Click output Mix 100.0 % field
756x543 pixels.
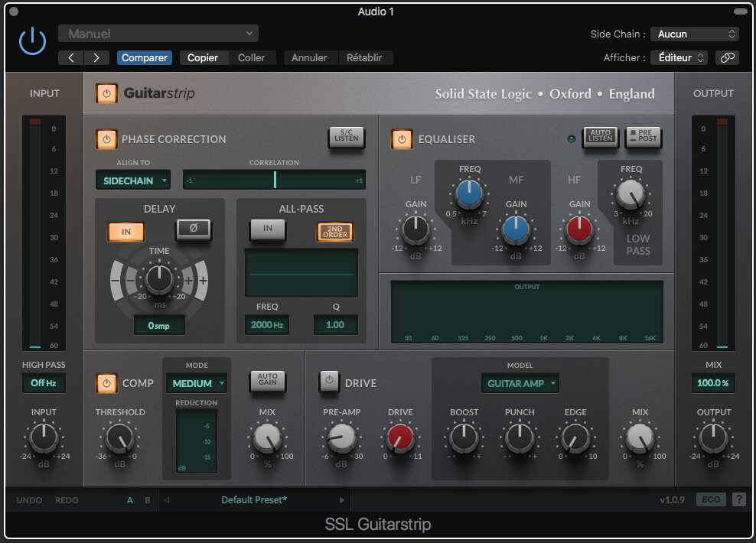pos(713,383)
